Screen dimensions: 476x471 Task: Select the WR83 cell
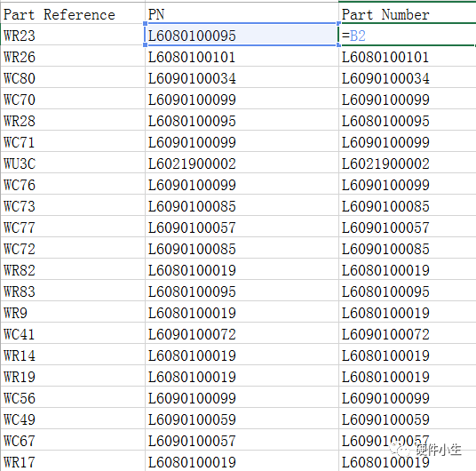point(73,291)
